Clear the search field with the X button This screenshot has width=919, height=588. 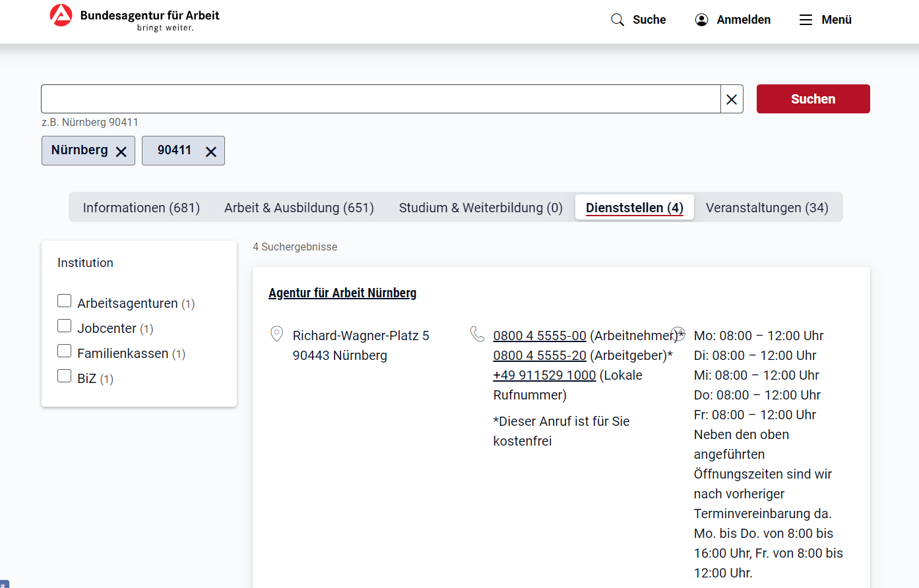(732, 99)
